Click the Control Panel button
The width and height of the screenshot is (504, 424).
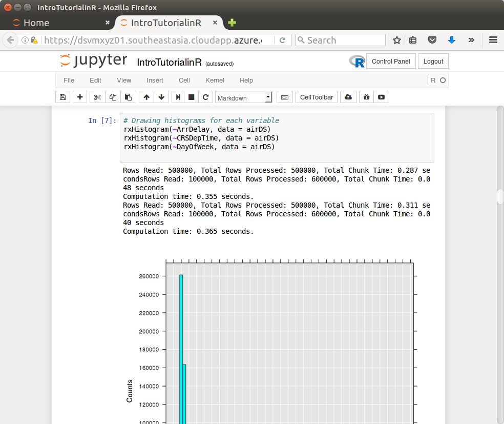pyautogui.click(x=391, y=61)
